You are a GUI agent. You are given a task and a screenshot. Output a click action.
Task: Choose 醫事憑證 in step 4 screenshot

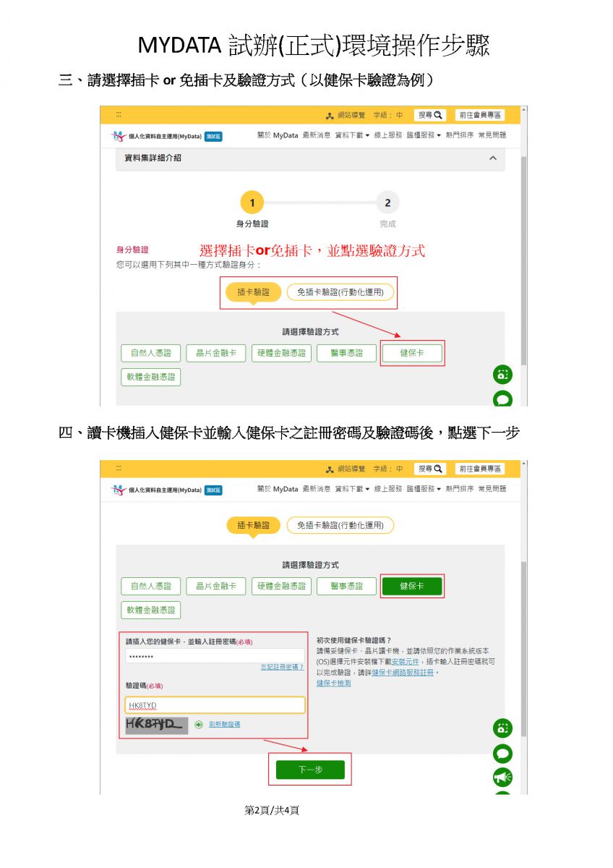click(346, 586)
